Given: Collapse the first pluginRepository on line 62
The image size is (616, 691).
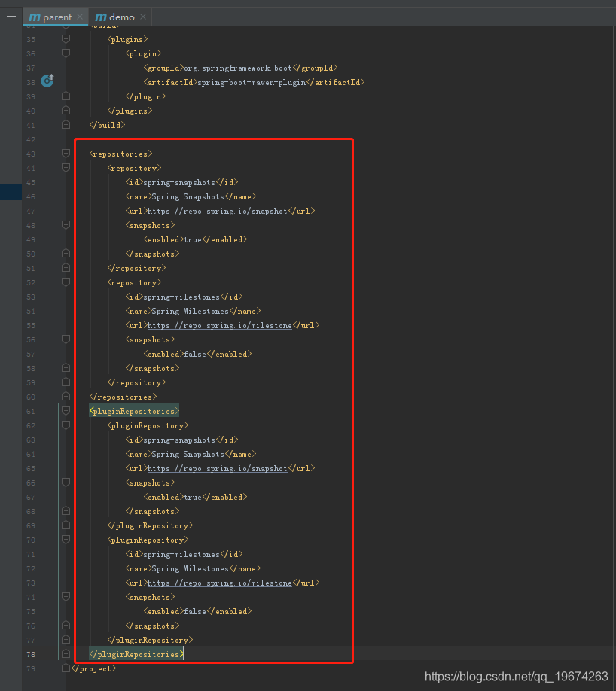Looking at the screenshot, I should [66, 425].
